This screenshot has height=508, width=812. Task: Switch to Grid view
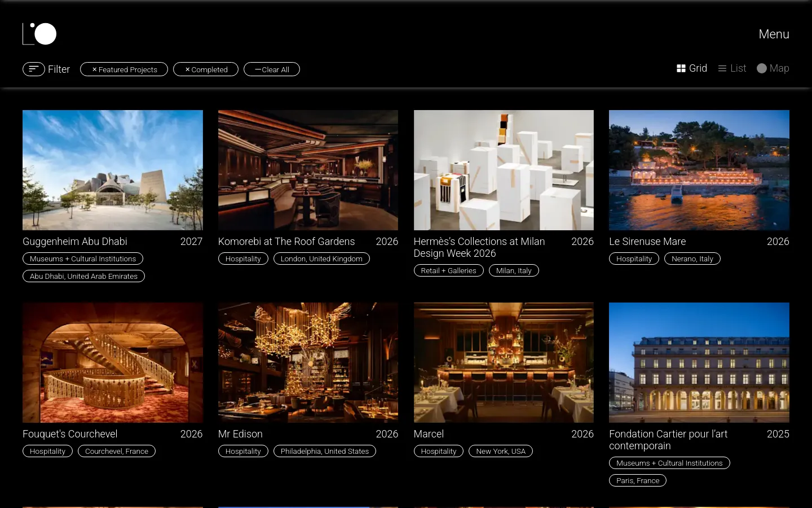coord(692,68)
